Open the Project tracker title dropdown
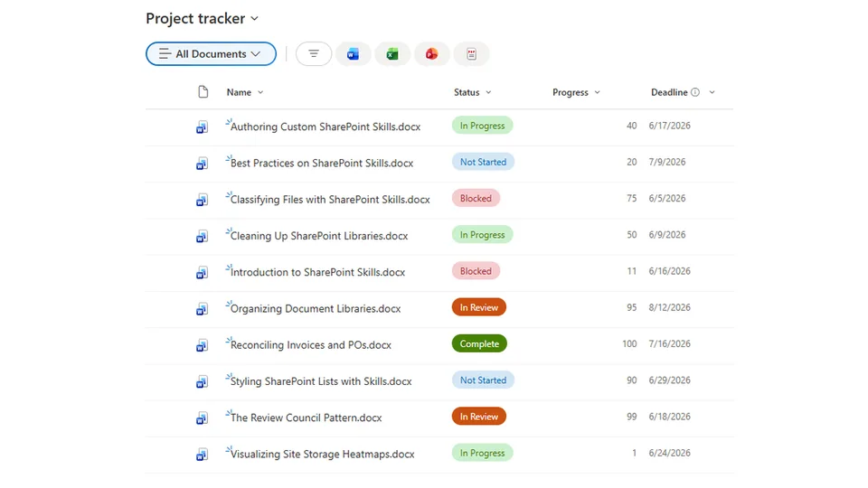Viewport: 868px width, 488px height. click(254, 19)
